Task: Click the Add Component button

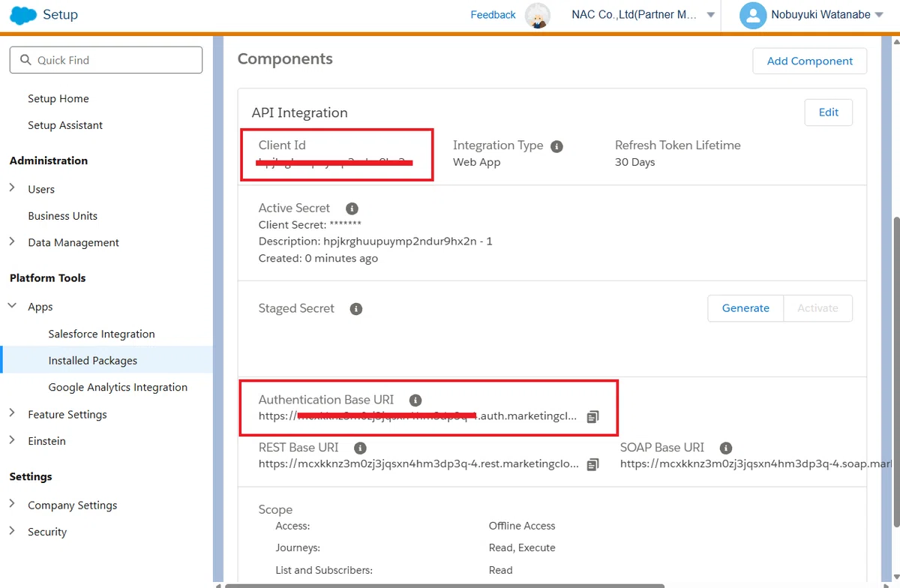Action: pyautogui.click(x=810, y=61)
